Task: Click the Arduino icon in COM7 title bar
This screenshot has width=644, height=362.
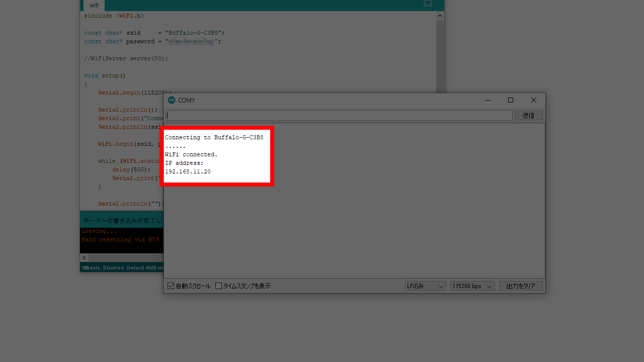Action: pyautogui.click(x=172, y=100)
